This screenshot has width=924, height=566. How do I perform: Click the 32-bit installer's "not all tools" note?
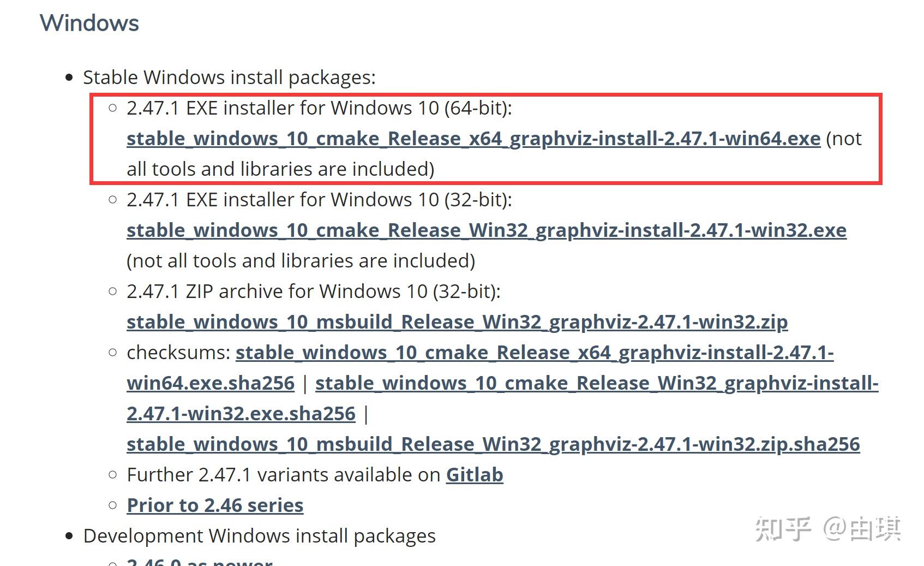(x=301, y=261)
